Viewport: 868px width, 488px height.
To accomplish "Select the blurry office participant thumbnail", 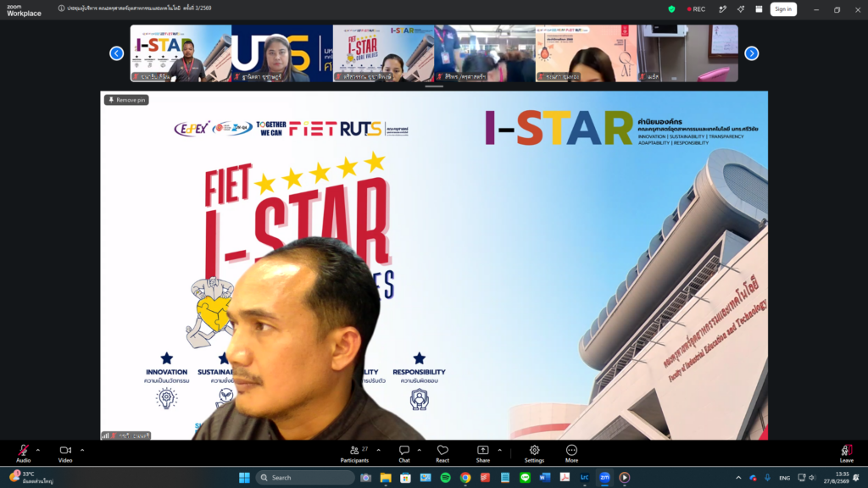I will coord(485,53).
